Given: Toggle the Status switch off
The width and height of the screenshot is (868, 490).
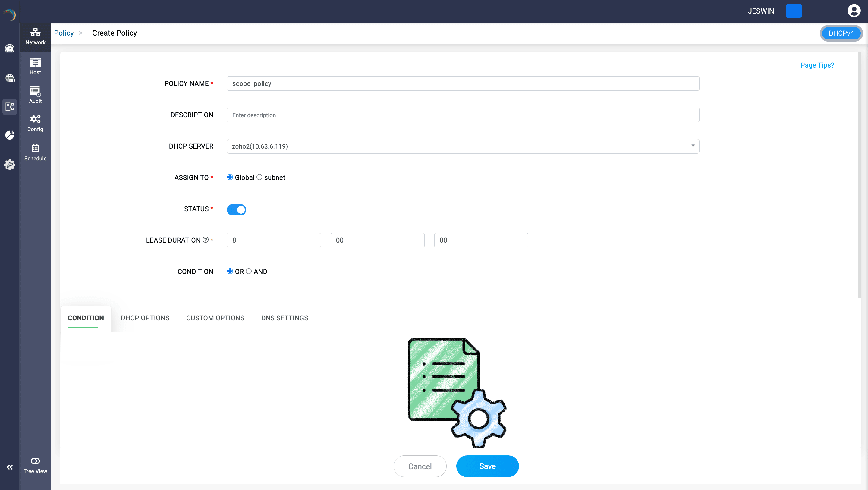Looking at the screenshot, I should [x=237, y=209].
